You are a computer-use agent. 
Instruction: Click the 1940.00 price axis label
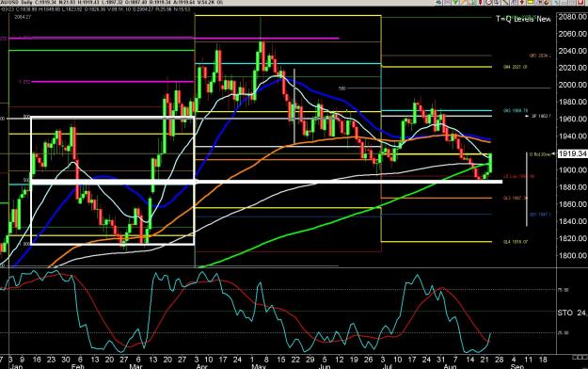click(572, 136)
